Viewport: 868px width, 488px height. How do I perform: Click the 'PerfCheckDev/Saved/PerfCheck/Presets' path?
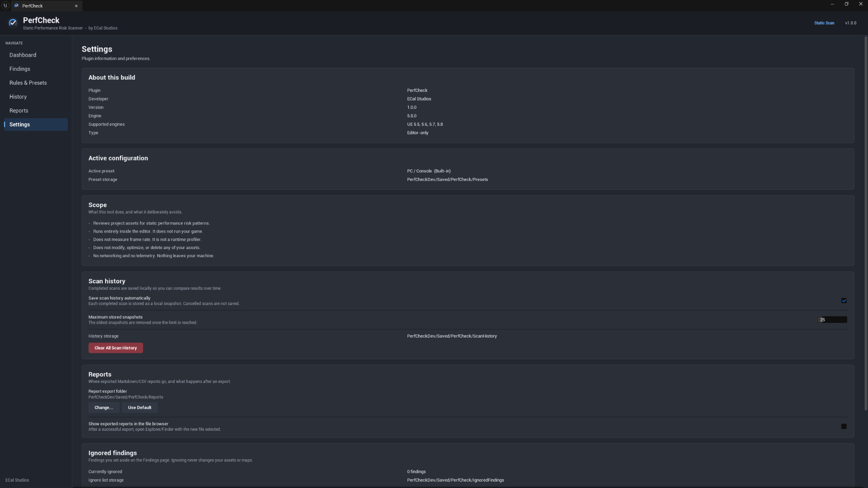(x=448, y=180)
